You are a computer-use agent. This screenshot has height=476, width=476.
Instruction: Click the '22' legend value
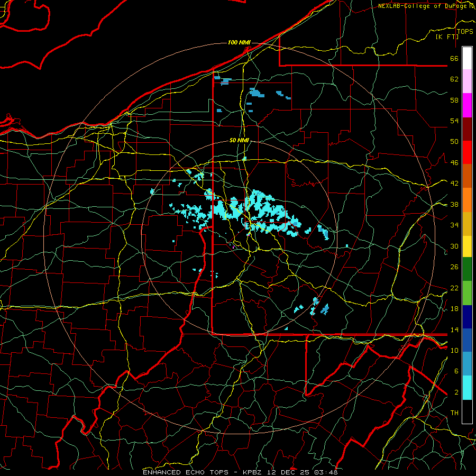[454, 288]
